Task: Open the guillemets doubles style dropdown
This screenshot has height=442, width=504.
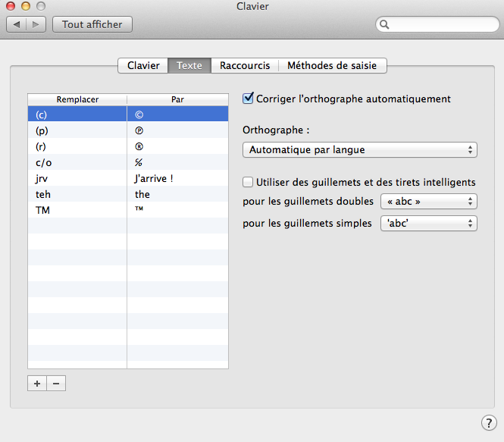Action: [x=429, y=202]
